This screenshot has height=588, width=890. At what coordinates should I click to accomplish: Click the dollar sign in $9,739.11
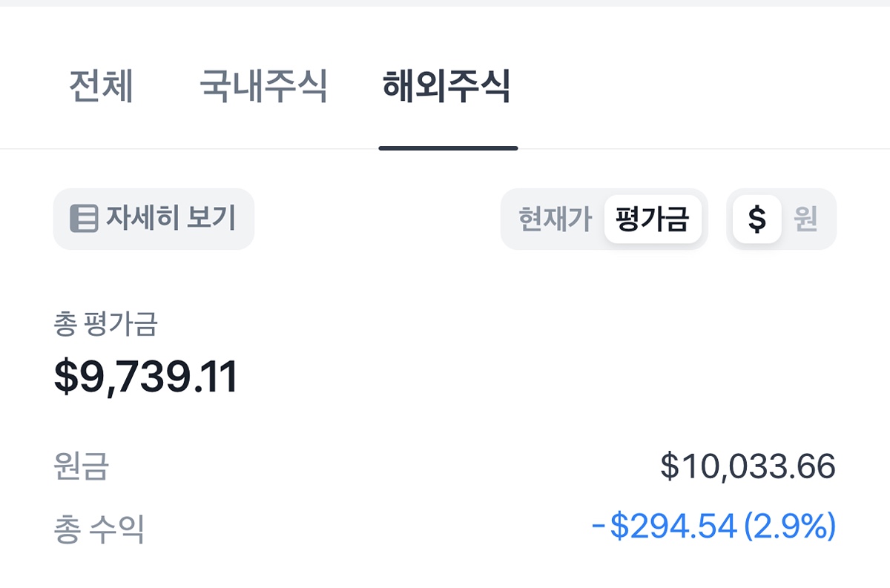(x=65, y=377)
